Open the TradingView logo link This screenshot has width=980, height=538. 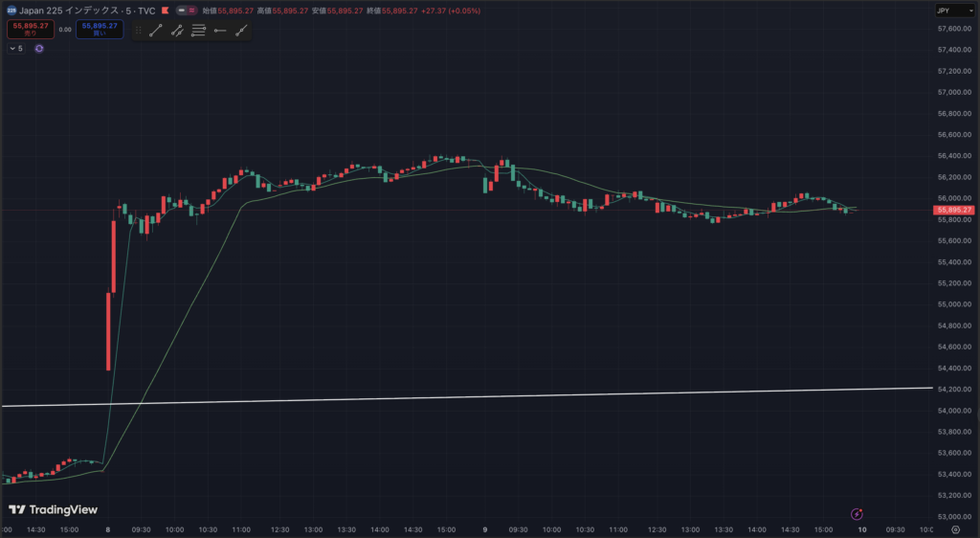(54, 510)
